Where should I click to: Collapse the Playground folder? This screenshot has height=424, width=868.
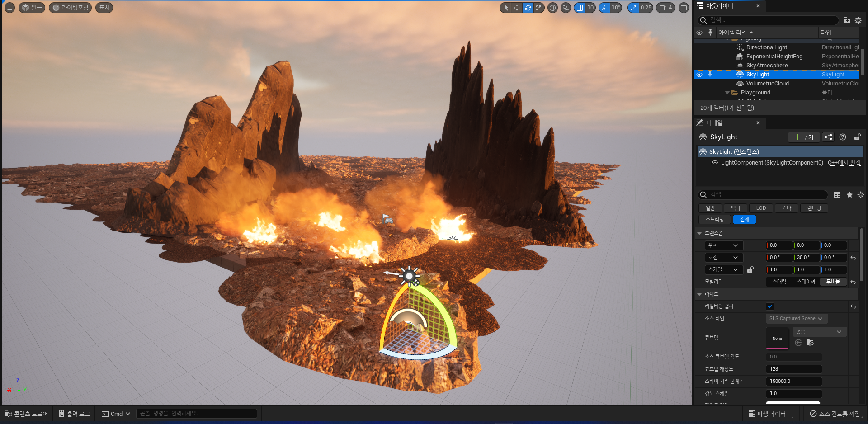click(x=727, y=93)
